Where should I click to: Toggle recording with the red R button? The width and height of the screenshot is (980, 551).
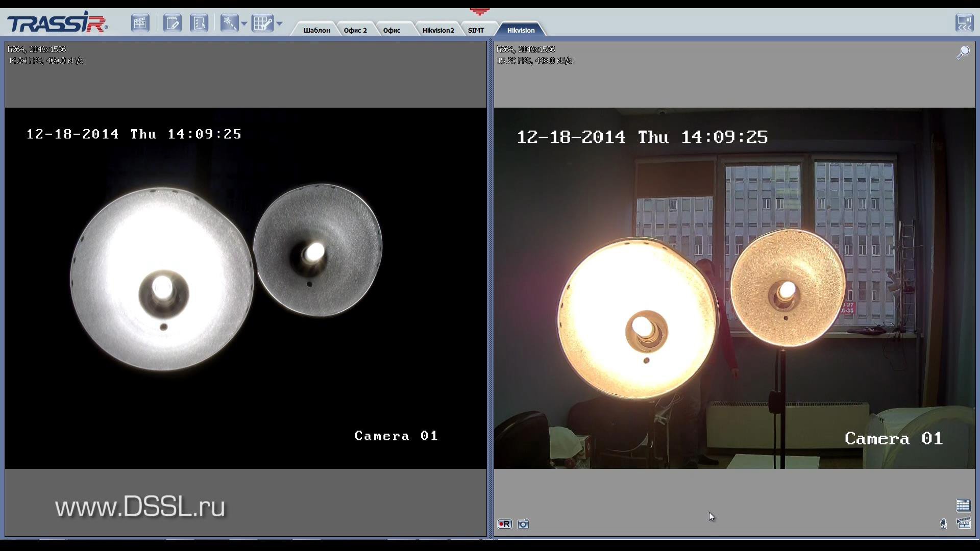click(504, 524)
